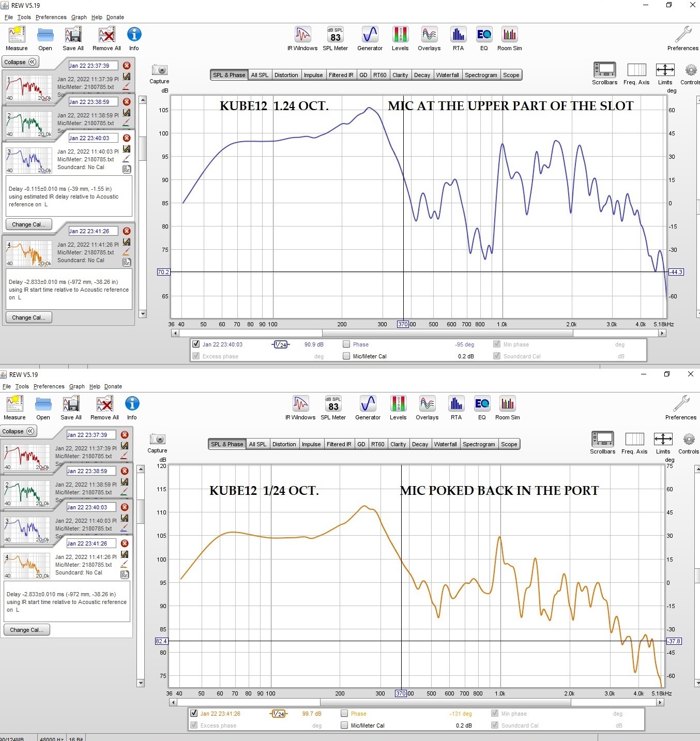
Task: Open Overlays in upper window
Action: point(429,35)
